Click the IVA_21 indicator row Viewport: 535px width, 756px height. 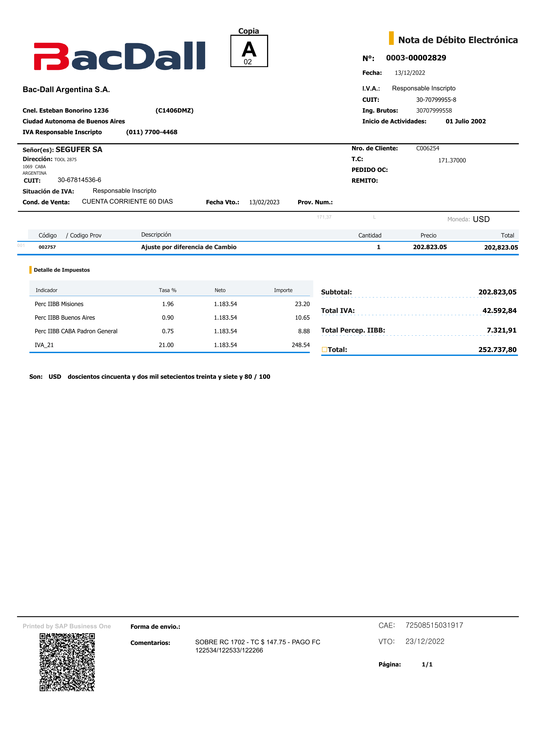coord(44,345)
